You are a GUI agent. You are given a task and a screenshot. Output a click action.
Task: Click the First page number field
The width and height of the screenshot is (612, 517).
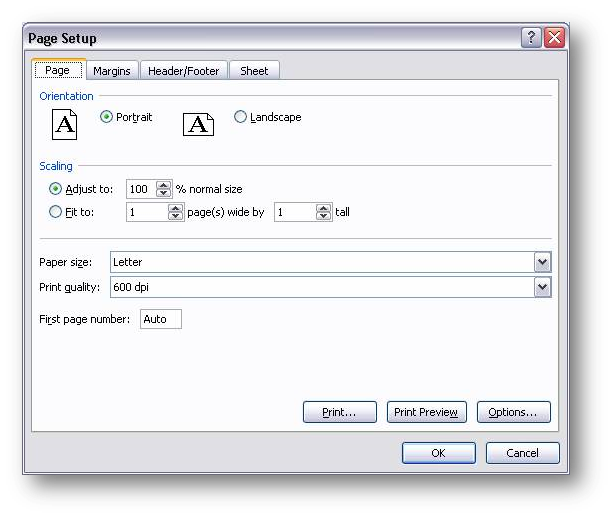(x=160, y=319)
